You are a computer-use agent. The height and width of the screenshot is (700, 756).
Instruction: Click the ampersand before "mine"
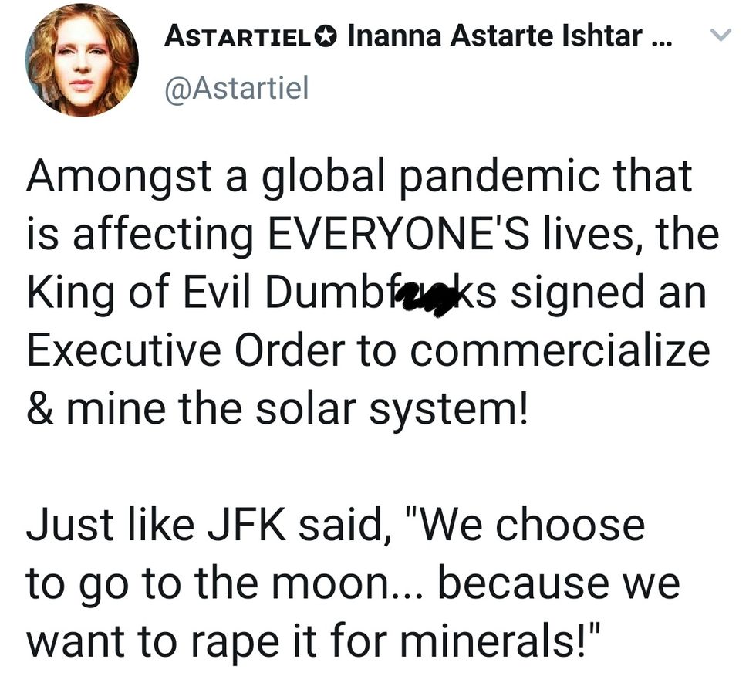39,410
